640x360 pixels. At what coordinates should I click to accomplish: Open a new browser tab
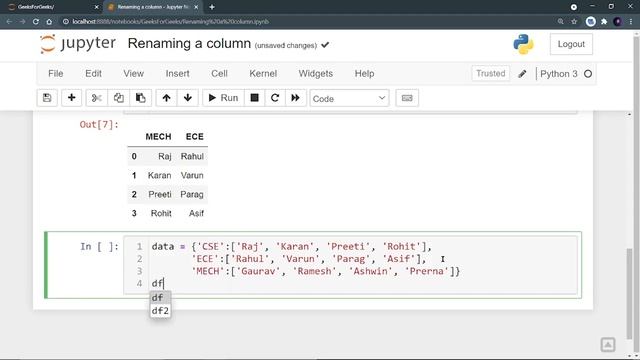click(x=212, y=7)
